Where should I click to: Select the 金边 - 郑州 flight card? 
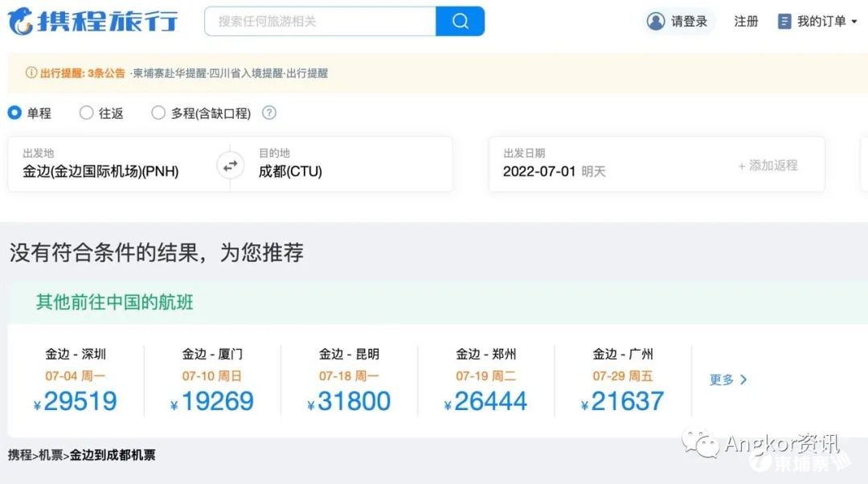click(x=486, y=381)
